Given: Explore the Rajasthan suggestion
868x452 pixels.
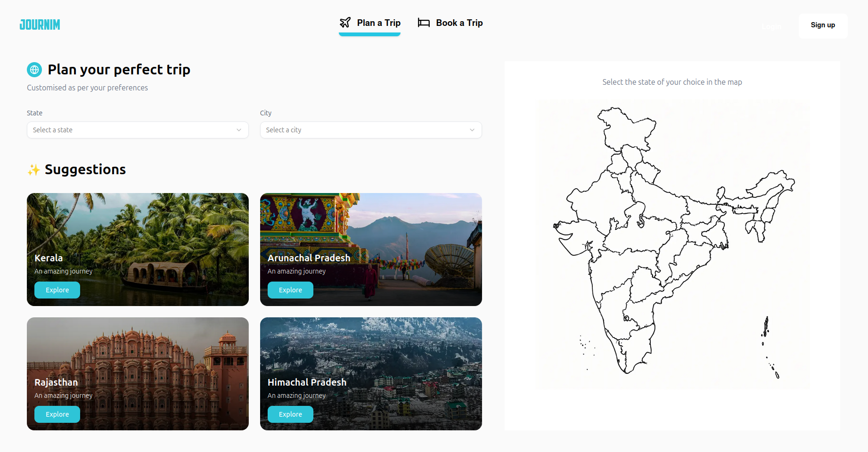Looking at the screenshot, I should tap(57, 414).
